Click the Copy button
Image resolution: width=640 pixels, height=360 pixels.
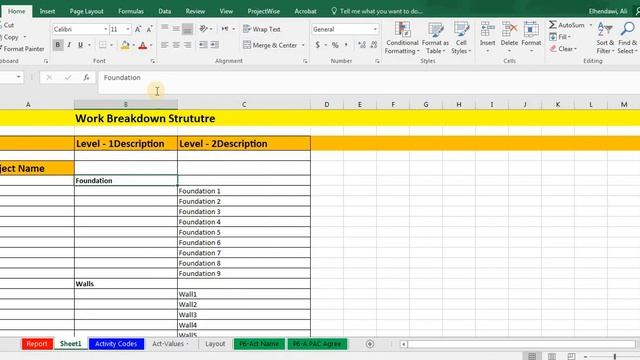click(10, 37)
